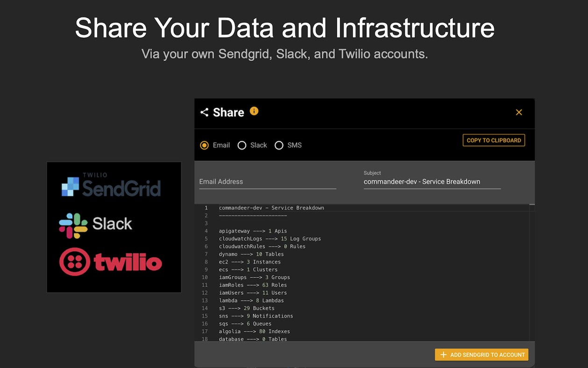This screenshot has width=588, height=368.
Task: Click the line 'ec2 ---> 3 Instances'
Action: coord(250,262)
